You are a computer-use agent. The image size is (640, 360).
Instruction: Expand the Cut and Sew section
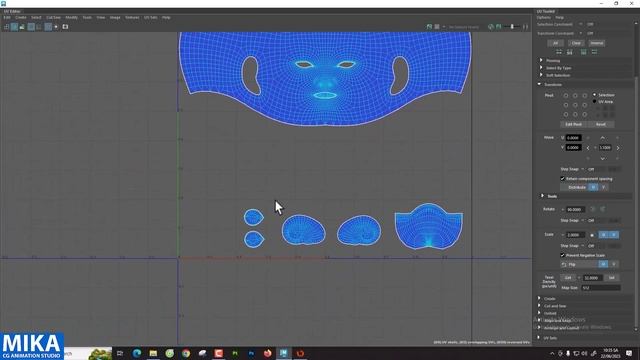pyautogui.click(x=540, y=306)
